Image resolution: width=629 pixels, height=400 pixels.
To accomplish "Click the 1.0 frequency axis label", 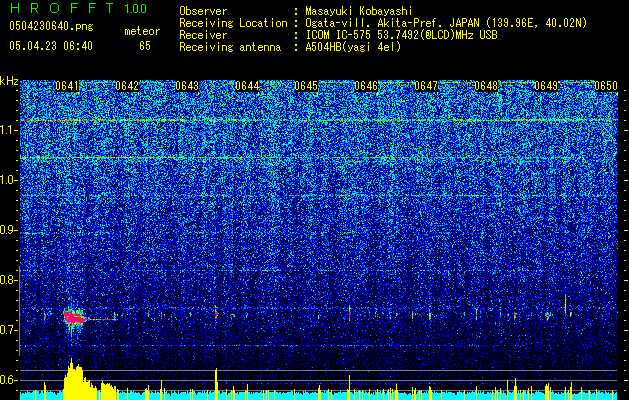I will click(8, 180).
